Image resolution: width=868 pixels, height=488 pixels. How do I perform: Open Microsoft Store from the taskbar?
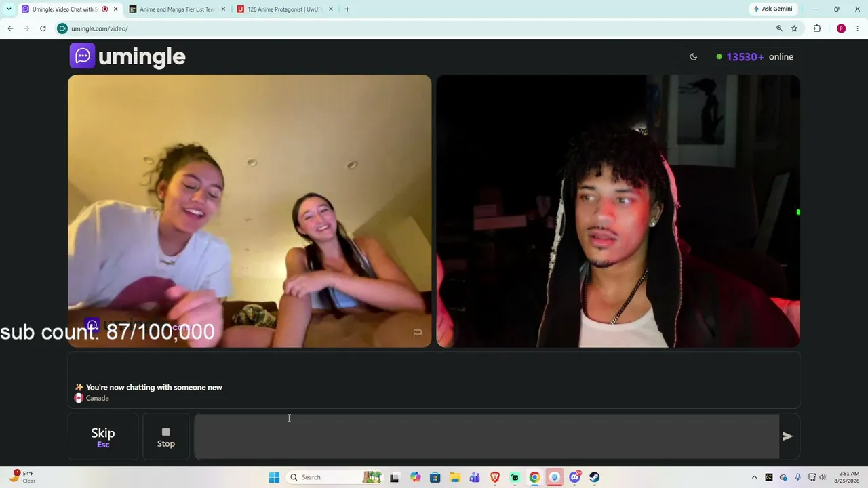(435, 477)
